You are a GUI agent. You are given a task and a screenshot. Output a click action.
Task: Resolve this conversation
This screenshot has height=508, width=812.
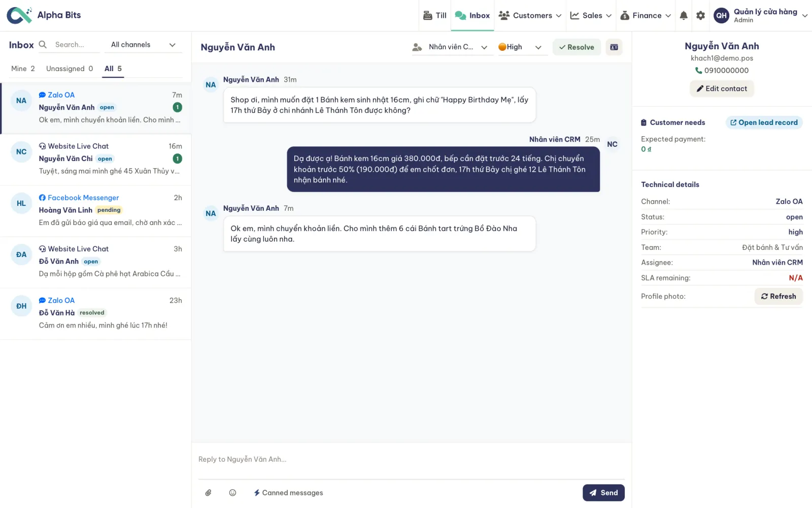point(577,47)
